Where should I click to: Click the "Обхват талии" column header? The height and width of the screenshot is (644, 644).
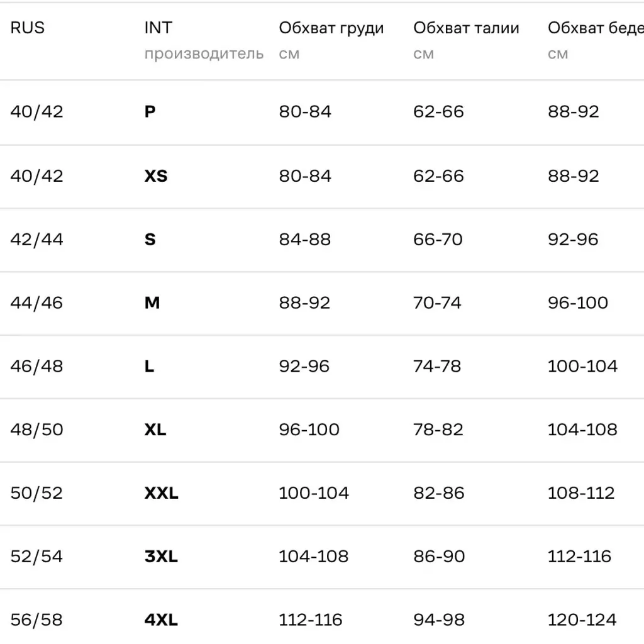pos(466,28)
